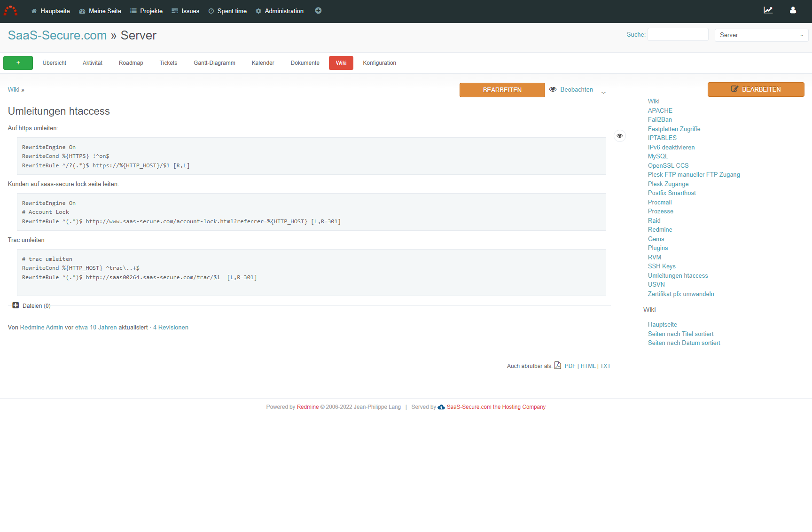Image resolution: width=812 pixels, height=532 pixels.
Task: Open the 4 Revisionen link
Action: click(x=171, y=327)
